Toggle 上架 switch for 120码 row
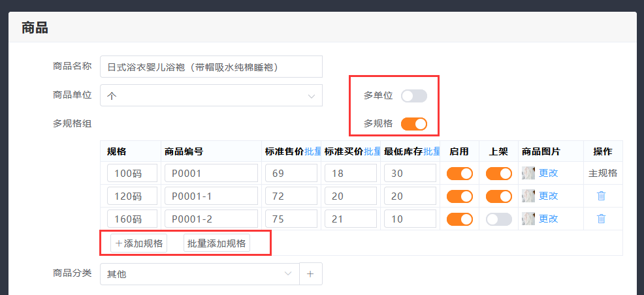Viewport: 644px width, 295px height. click(498, 196)
